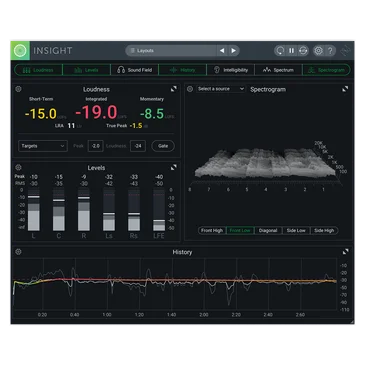Toggle the Sound Field module tab

pyautogui.click(x=135, y=70)
